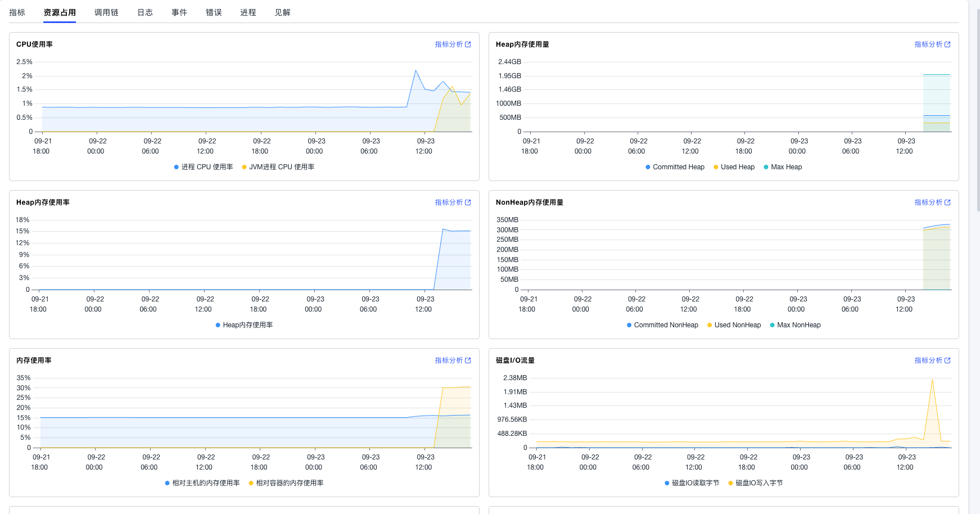
Task: Open external link icon on NonHeap内存使用量 panel
Action: pyautogui.click(x=947, y=202)
